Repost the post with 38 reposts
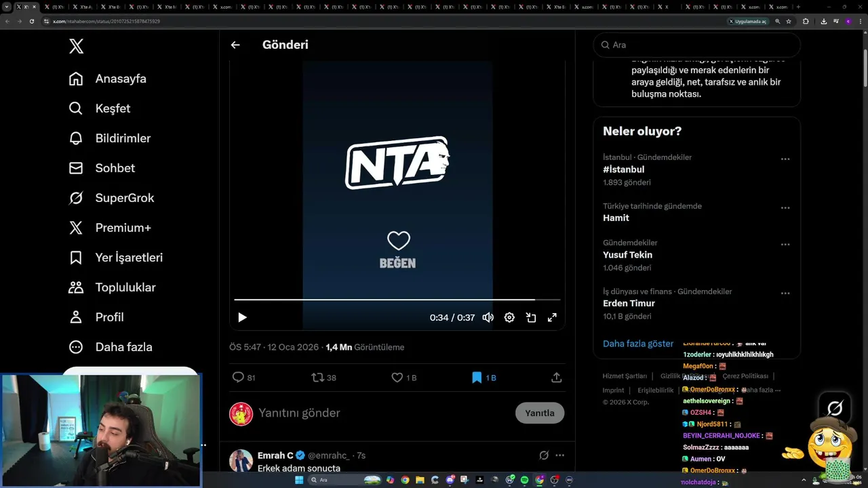 [323, 378]
